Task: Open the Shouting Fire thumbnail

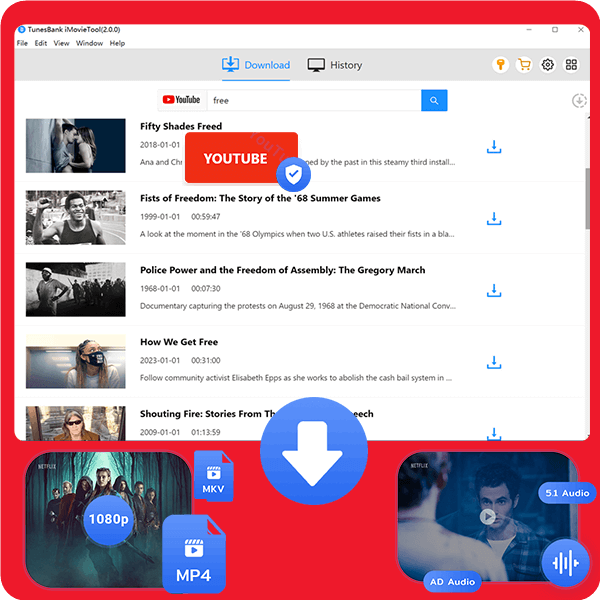Action: [76, 423]
